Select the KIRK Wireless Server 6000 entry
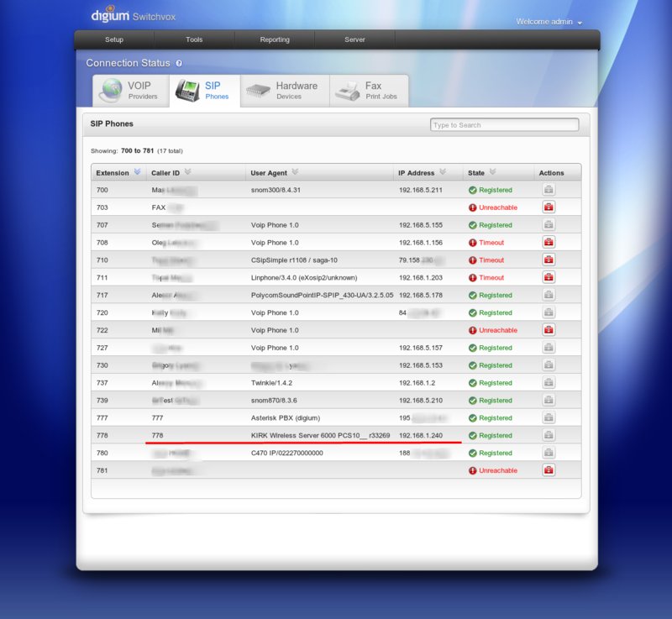 click(x=321, y=436)
